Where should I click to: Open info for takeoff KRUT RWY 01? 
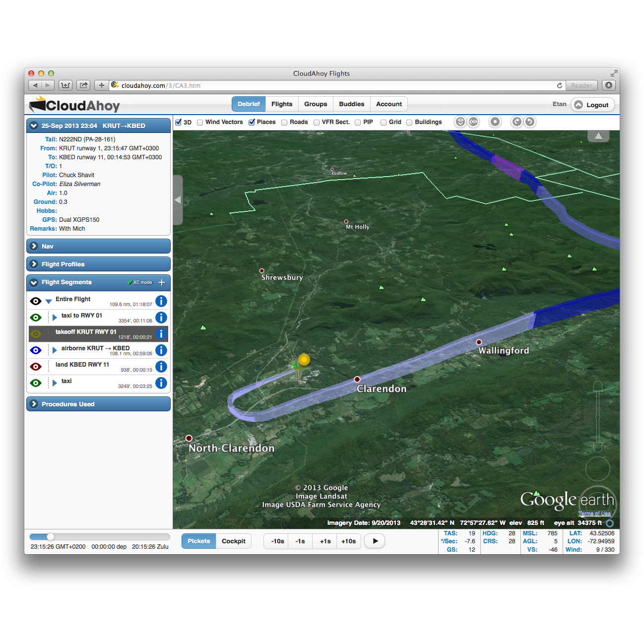click(x=161, y=334)
